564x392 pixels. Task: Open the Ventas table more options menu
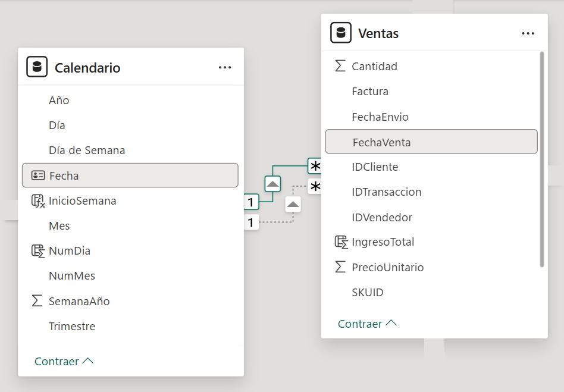pos(528,33)
